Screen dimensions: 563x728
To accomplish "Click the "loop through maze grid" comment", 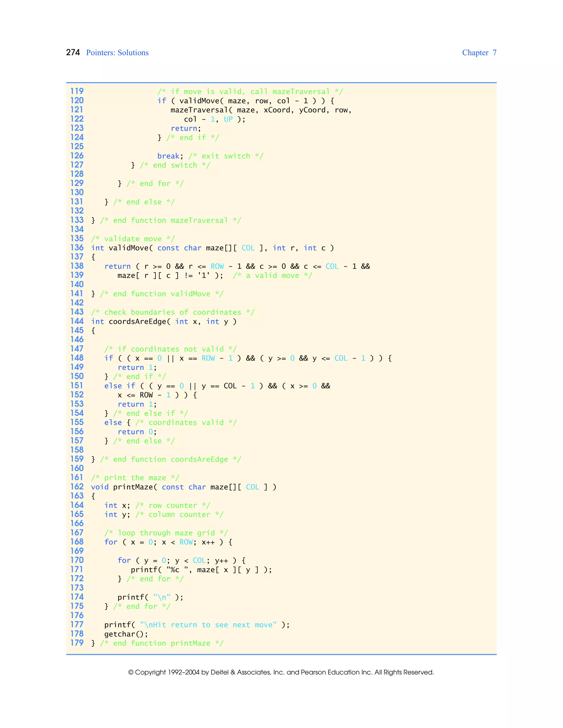I will [166, 533].
